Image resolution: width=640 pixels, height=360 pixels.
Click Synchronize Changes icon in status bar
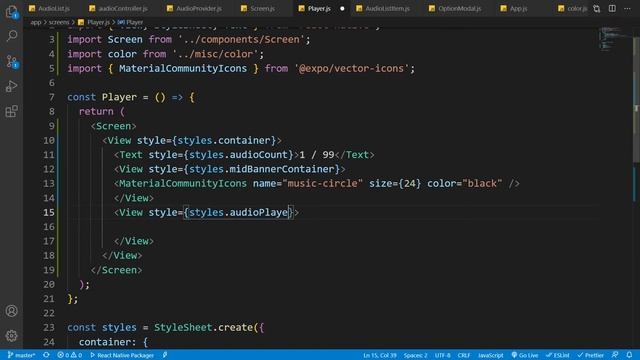coord(46,355)
